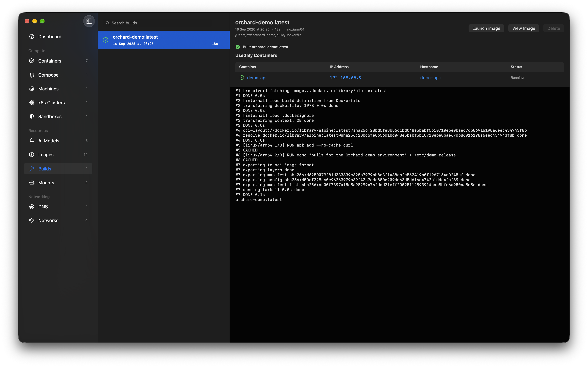Open the demo-api container link
Screen dimensions: 588x367
pyautogui.click(x=257, y=77)
